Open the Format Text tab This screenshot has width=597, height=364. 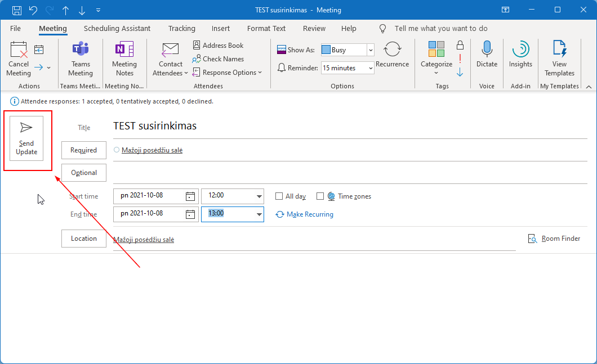click(266, 28)
